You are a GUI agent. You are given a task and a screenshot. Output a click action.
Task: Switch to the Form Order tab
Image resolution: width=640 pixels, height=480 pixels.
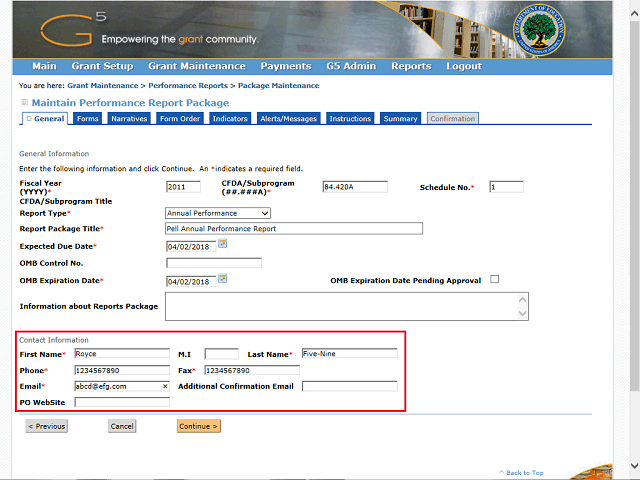pos(180,118)
